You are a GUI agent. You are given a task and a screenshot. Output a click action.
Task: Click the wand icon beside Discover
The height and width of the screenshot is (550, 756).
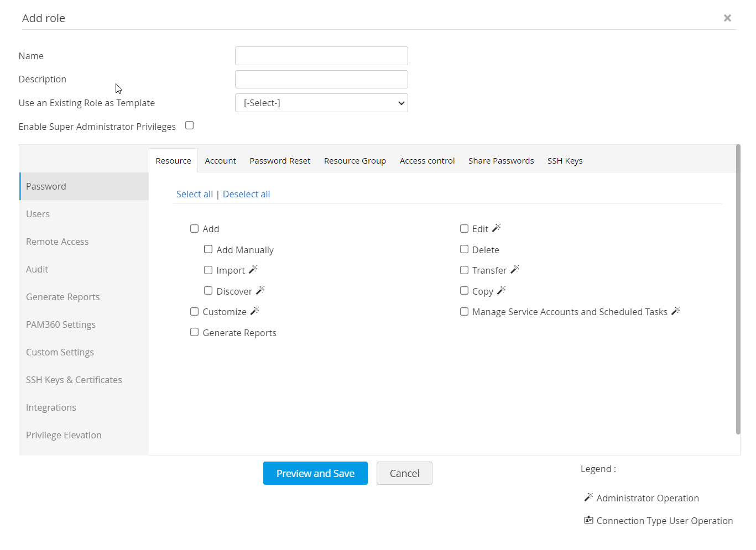(260, 290)
